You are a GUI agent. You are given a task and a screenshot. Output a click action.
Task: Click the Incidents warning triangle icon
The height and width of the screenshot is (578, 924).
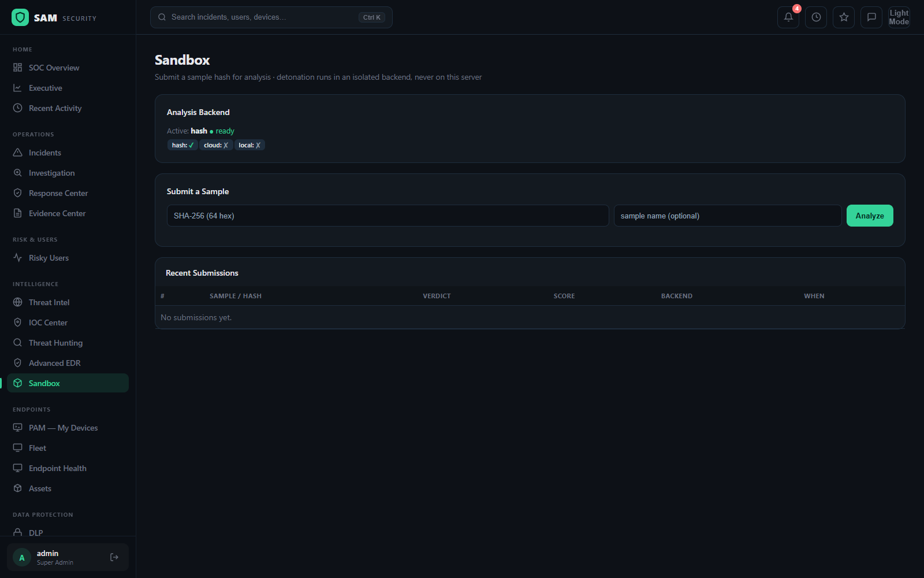18,153
